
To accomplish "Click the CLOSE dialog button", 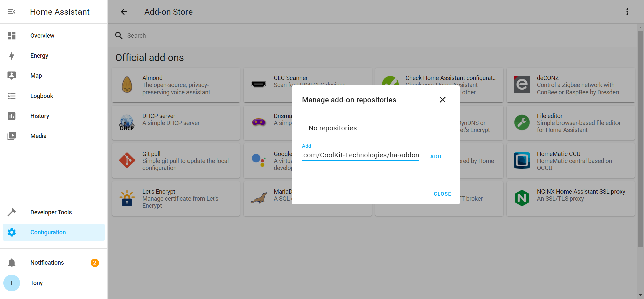I will pos(442,194).
